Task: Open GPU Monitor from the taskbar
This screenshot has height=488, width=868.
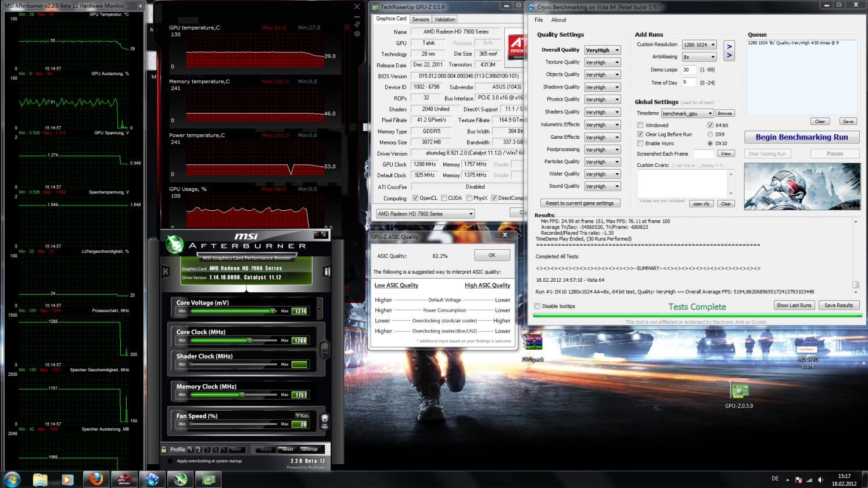Action: [124, 479]
